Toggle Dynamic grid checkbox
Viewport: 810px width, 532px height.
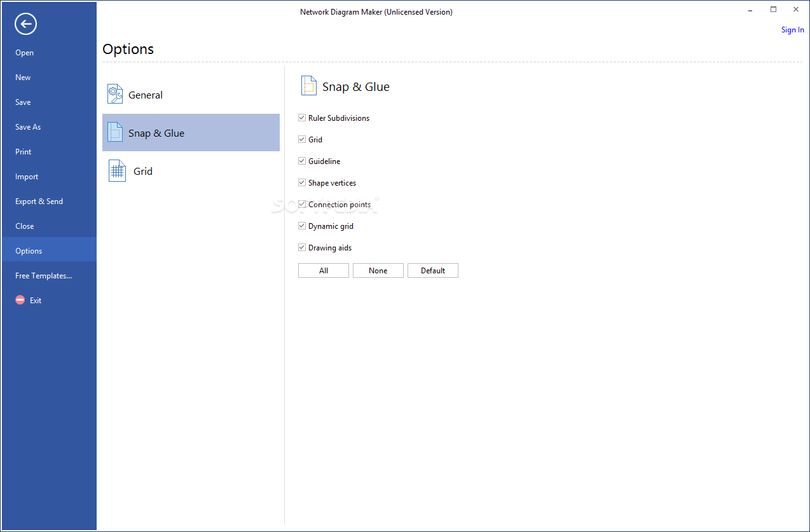point(302,226)
